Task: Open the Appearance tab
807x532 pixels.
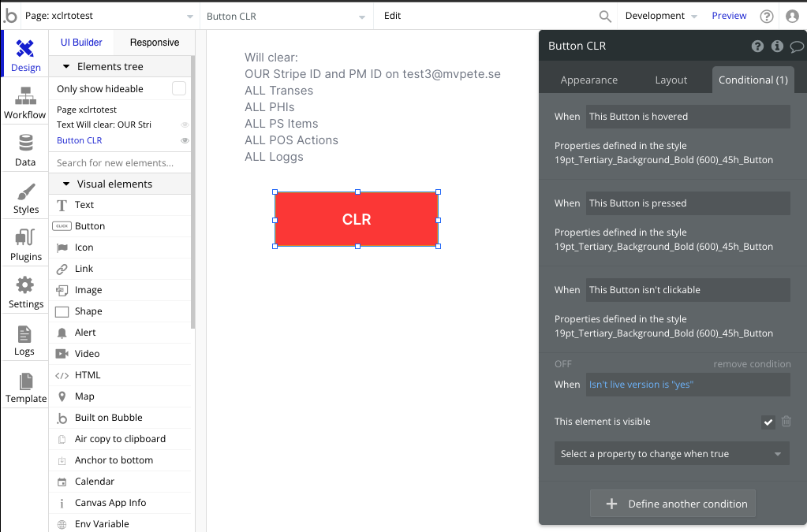Action: [588, 80]
